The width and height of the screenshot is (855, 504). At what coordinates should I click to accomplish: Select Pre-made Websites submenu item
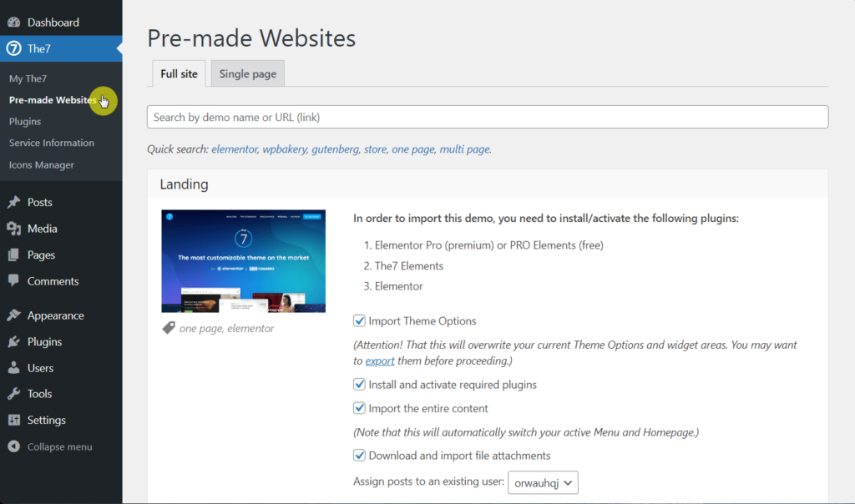point(53,99)
